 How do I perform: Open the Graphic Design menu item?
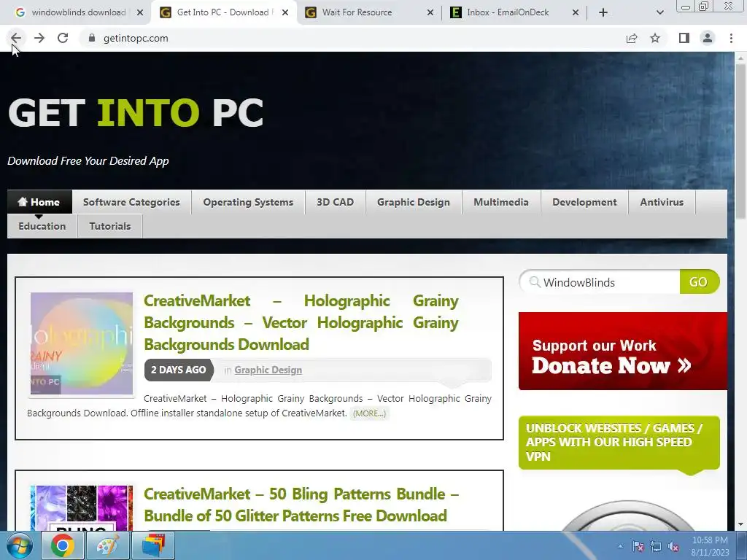pos(413,202)
